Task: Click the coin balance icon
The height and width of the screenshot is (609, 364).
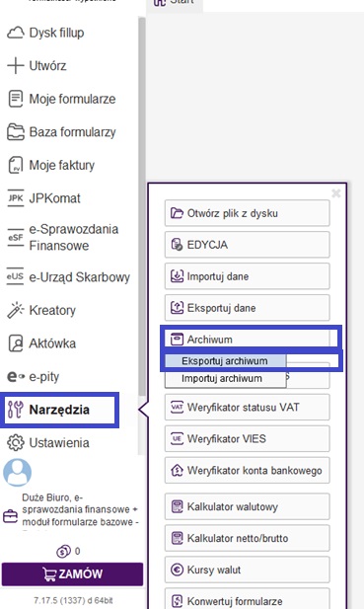Action: click(x=63, y=551)
